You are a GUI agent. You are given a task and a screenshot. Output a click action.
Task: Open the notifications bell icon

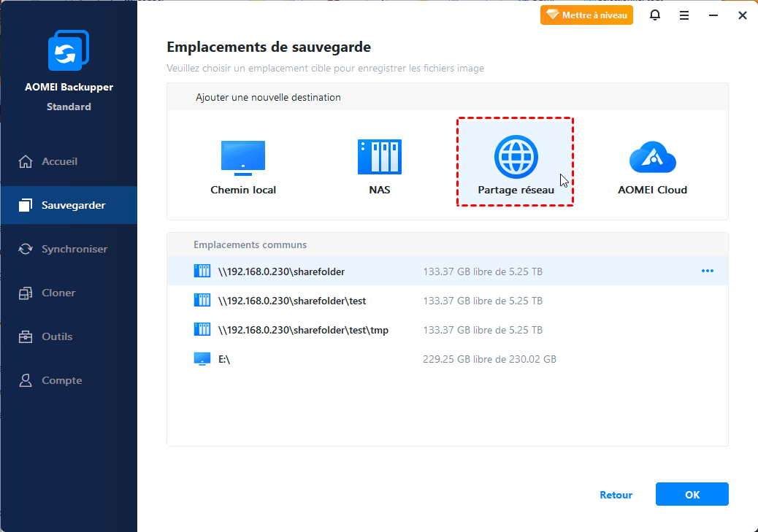pyautogui.click(x=654, y=15)
